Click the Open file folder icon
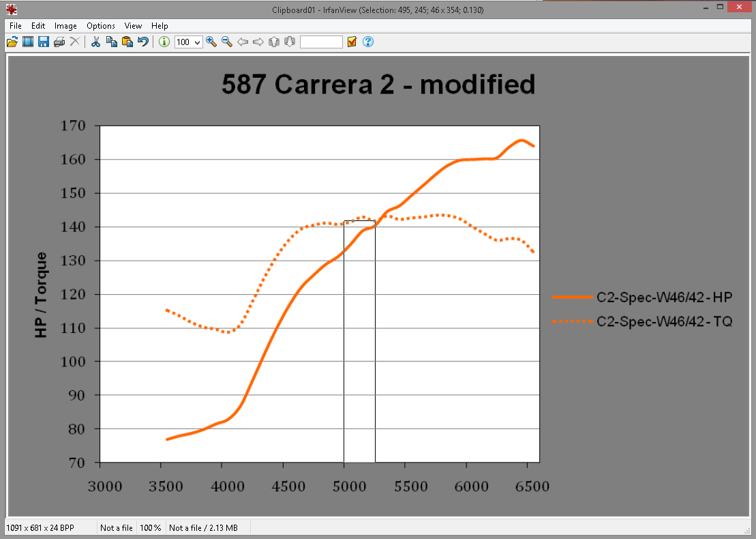Viewport: 756px width, 539px height. pyautogui.click(x=12, y=42)
